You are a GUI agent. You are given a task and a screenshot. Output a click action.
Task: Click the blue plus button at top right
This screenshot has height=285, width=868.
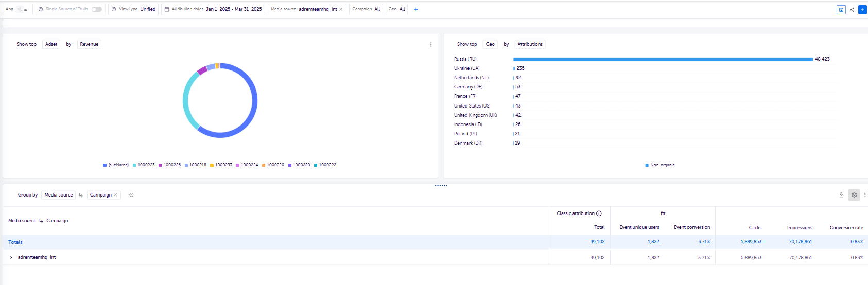click(x=862, y=9)
